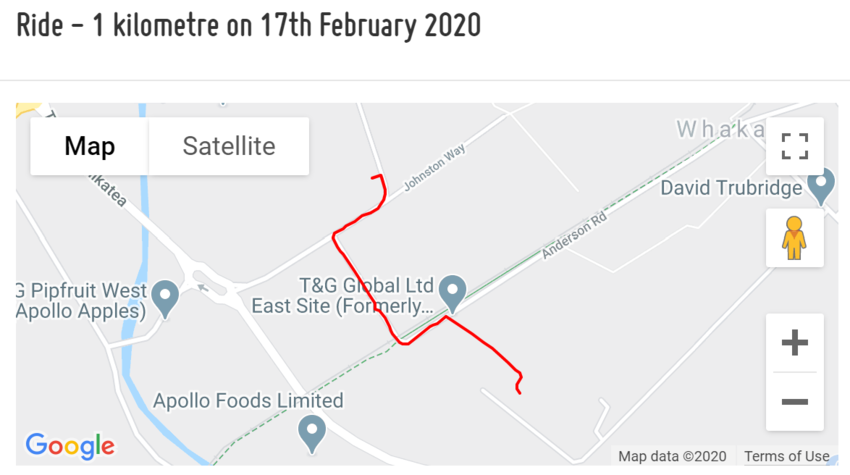Image resolution: width=850 pixels, height=475 pixels.
Task: Click the T&G Pipfruit West pin
Action: (165, 297)
